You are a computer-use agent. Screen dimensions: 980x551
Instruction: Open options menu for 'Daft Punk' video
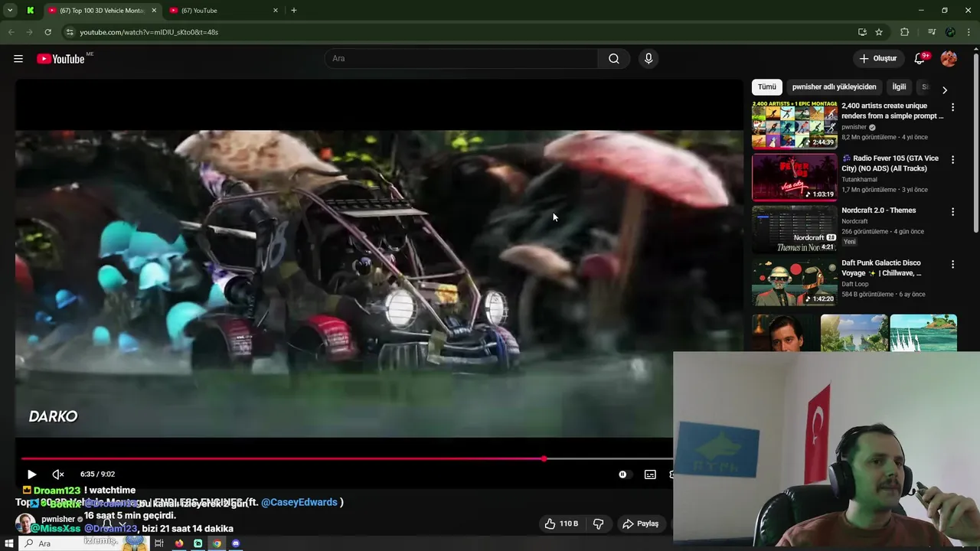[x=952, y=264]
